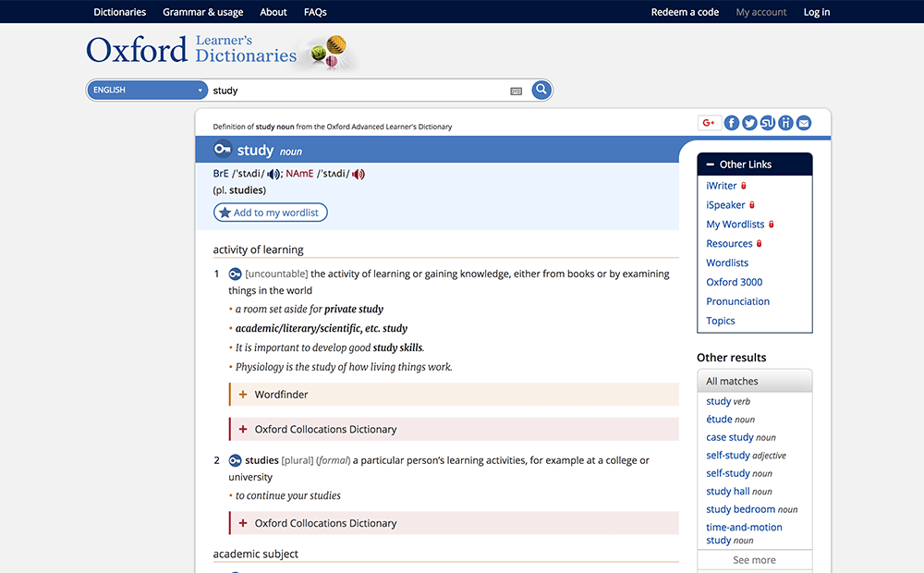The height and width of the screenshot is (573, 924).
Task: Open the 'case study noun' result
Action: 741,437
